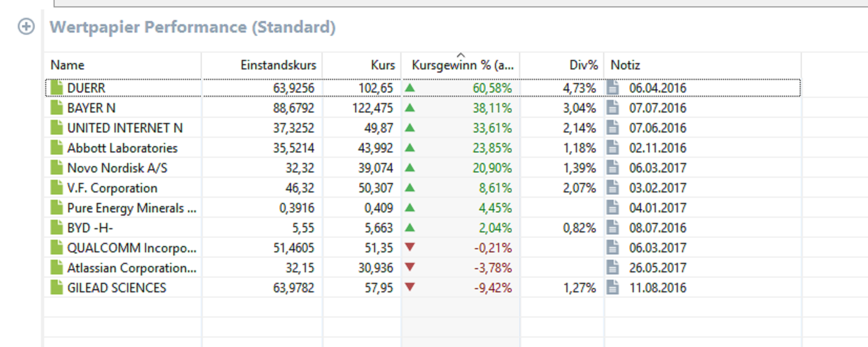Click the green document icon for DUERR
This screenshot has width=868, height=347.
[x=56, y=88]
